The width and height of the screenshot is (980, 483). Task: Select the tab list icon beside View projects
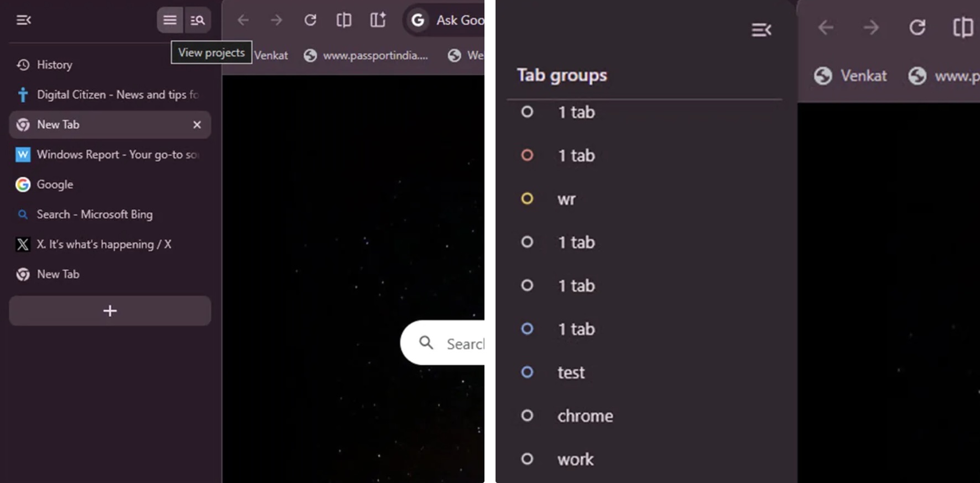pyautogui.click(x=170, y=20)
